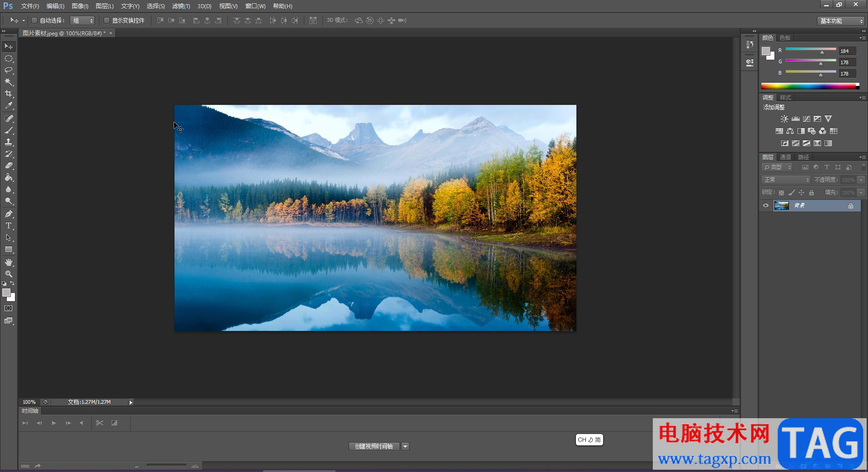Open the 填充 fill arrow
Viewport: 868px width, 472px height.
pos(861,193)
